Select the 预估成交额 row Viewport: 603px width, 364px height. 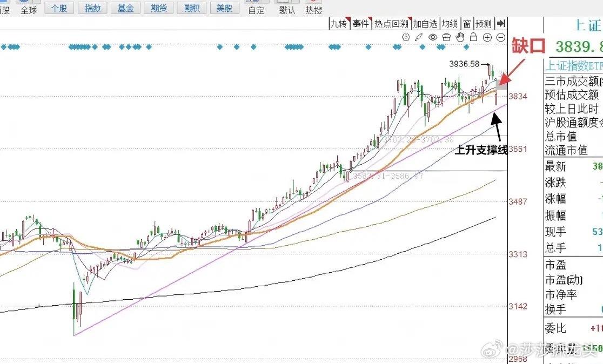[x=574, y=95]
